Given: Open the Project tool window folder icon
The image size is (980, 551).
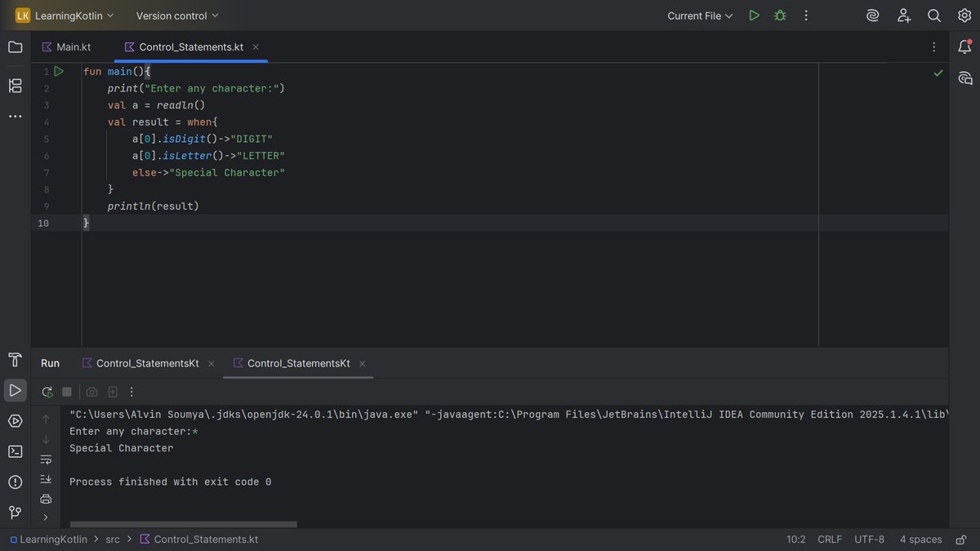Looking at the screenshot, I should point(15,47).
